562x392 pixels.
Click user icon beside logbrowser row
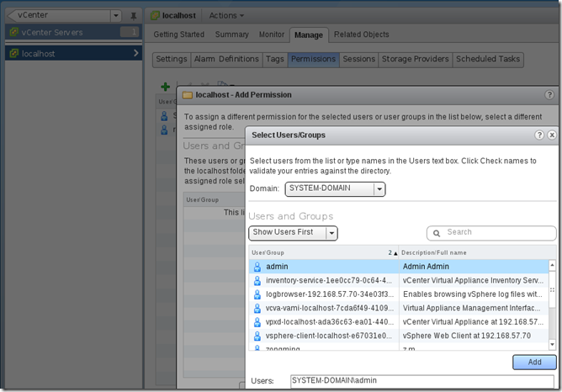pos(257,294)
